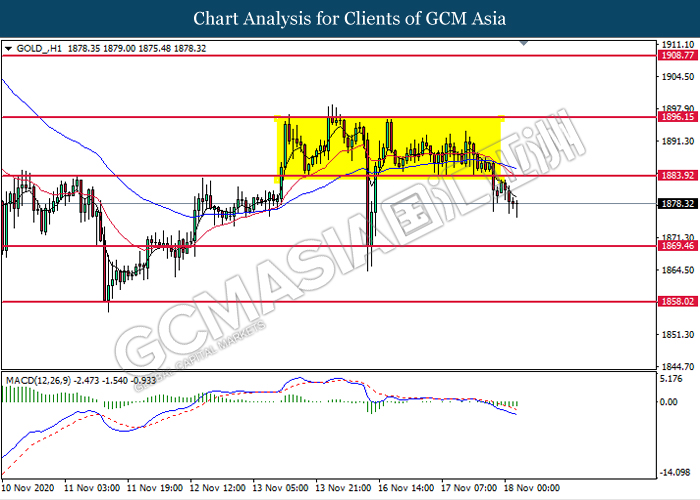The height and width of the screenshot is (500, 700).
Task: Click the 1864.50 price axis value
Action: 678,270
